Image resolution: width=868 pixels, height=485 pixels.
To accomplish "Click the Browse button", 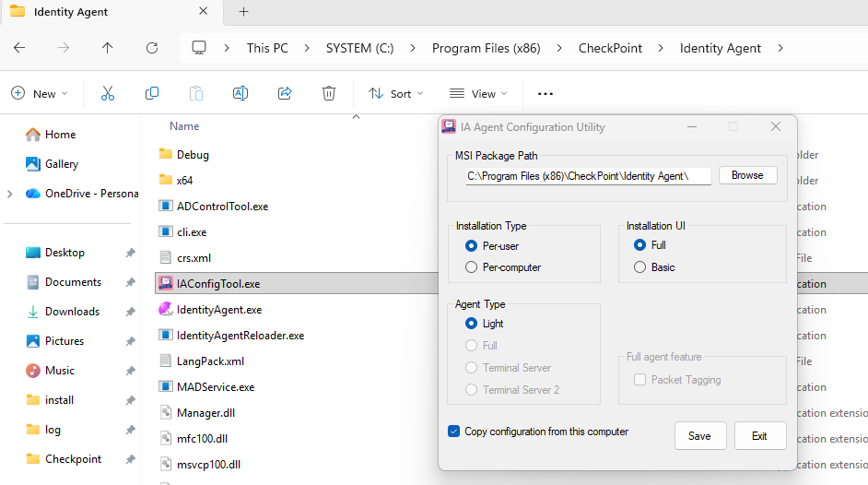I will pyautogui.click(x=747, y=175).
